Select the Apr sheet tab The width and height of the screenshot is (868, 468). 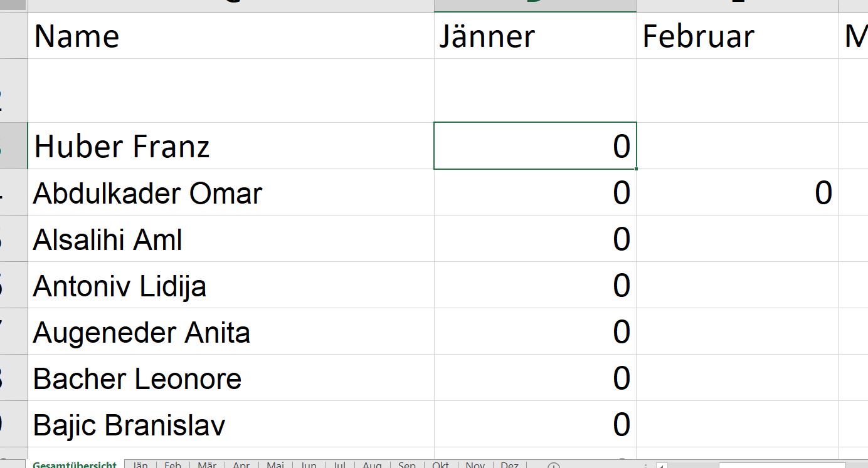(241, 465)
